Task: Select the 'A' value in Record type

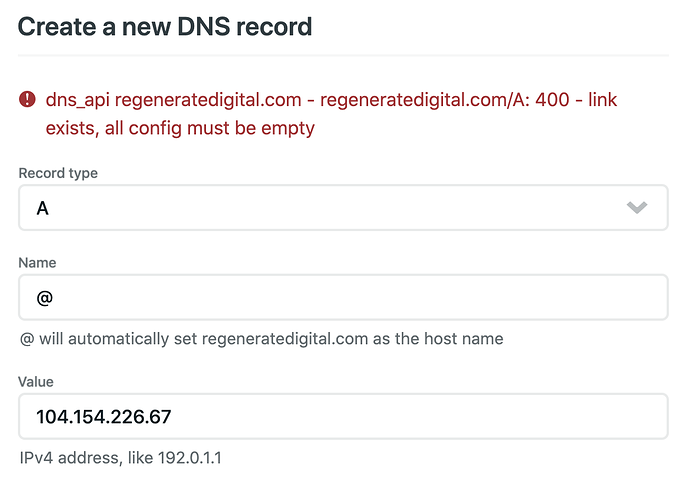Action: pos(43,208)
